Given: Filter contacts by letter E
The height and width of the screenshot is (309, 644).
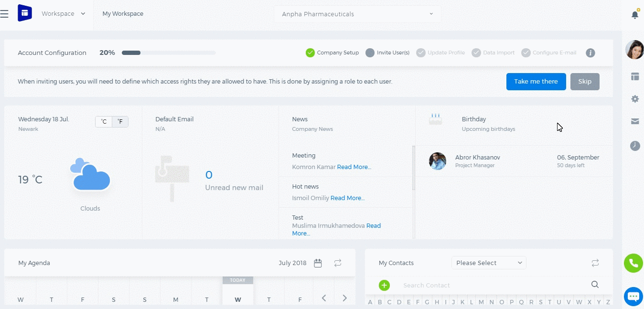Looking at the screenshot, I should (x=408, y=302).
